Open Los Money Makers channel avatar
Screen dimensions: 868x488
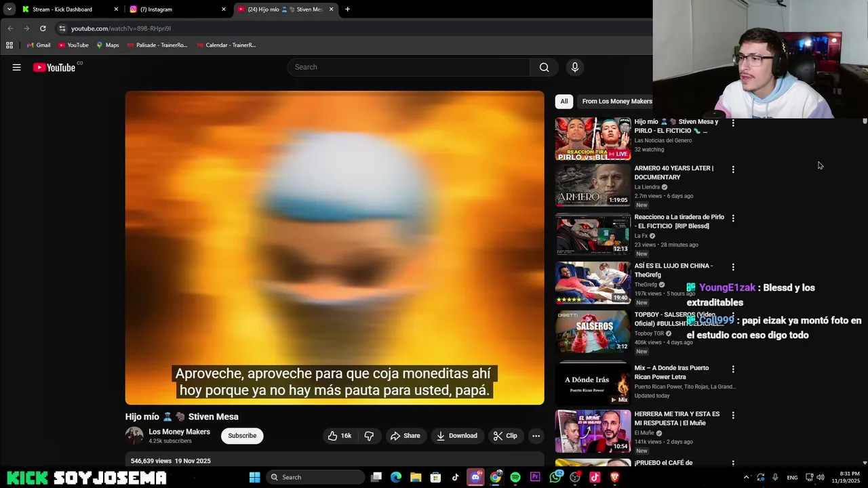pos(134,436)
